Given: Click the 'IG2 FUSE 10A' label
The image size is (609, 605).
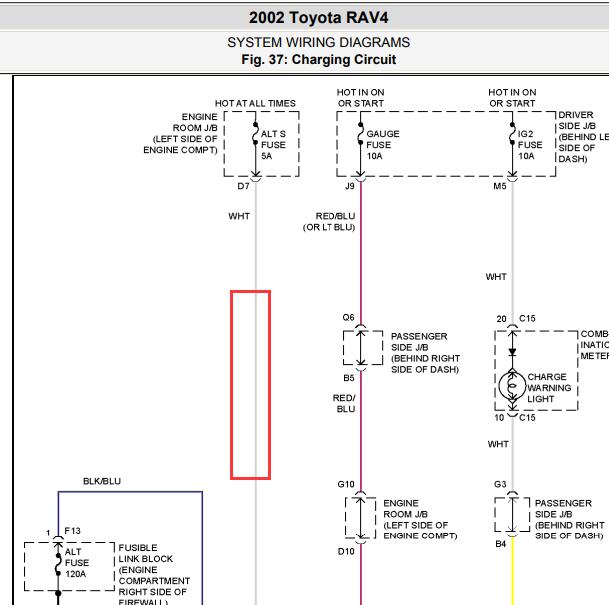Looking at the screenshot, I should tap(530, 145).
